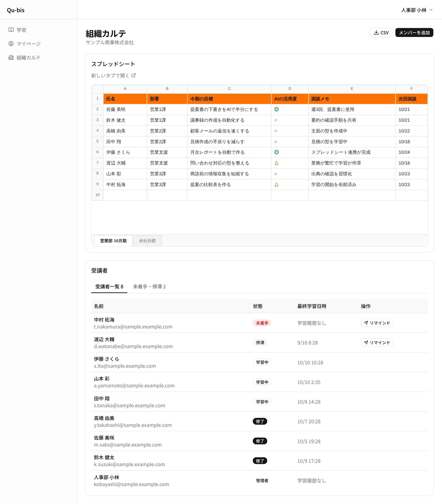Switch to the 営業部 10月期 sheet tab
442x504 pixels.
(113, 241)
